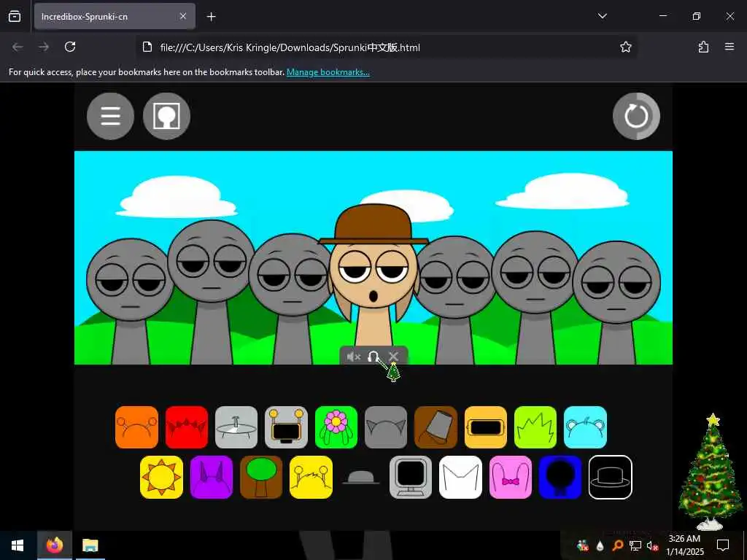Image resolution: width=747 pixels, height=560 pixels.
Task: Choose the pink icon with bow tie
Action: click(511, 477)
